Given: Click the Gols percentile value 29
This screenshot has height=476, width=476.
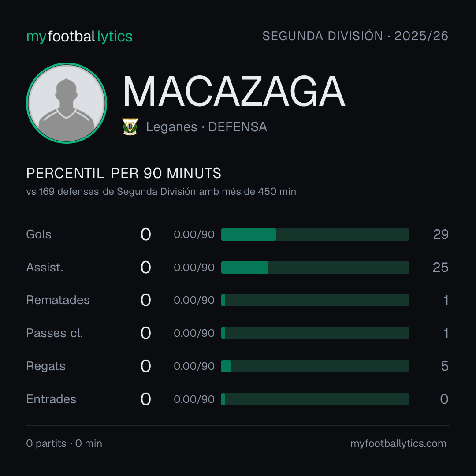Looking at the screenshot, I should [x=441, y=234].
